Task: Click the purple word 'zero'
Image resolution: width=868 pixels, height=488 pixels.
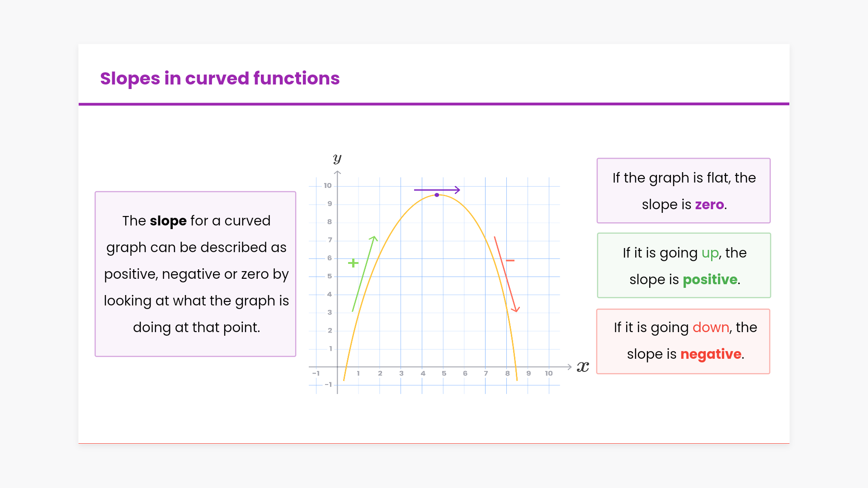Action: [x=709, y=205]
